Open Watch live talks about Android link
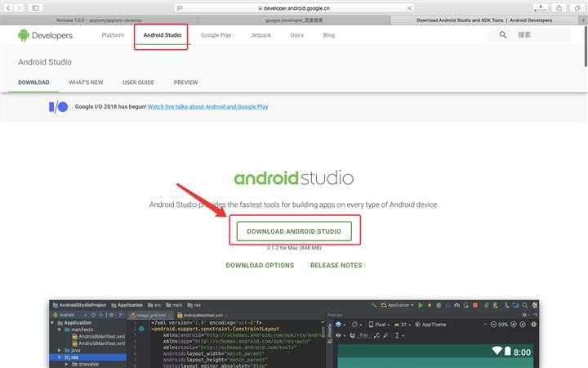Screen dimensions: 588x368 (x=208, y=106)
